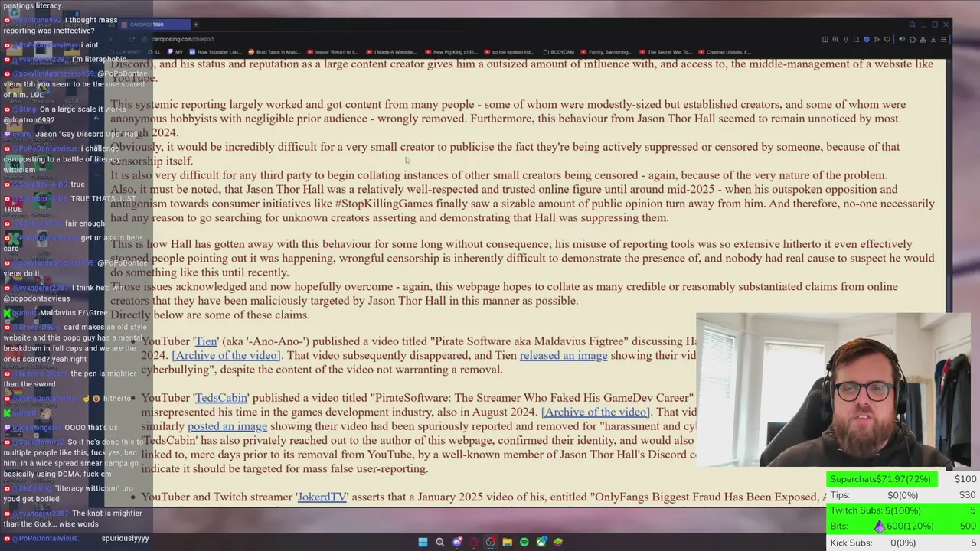Open the CONTENT? bookmarks folder
The height and width of the screenshot is (551, 980).
(x=124, y=52)
